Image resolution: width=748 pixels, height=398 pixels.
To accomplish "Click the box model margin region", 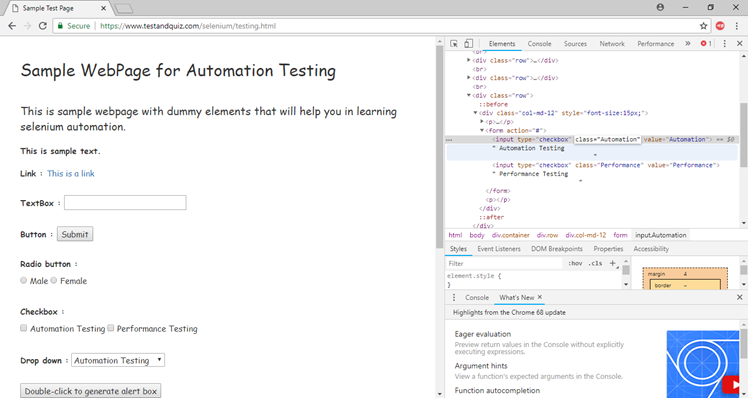I will tap(685, 274).
